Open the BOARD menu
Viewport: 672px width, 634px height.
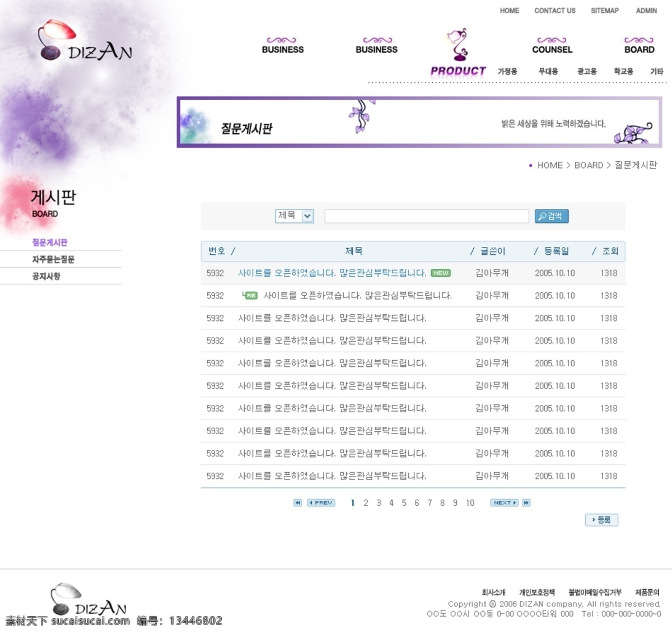(639, 45)
